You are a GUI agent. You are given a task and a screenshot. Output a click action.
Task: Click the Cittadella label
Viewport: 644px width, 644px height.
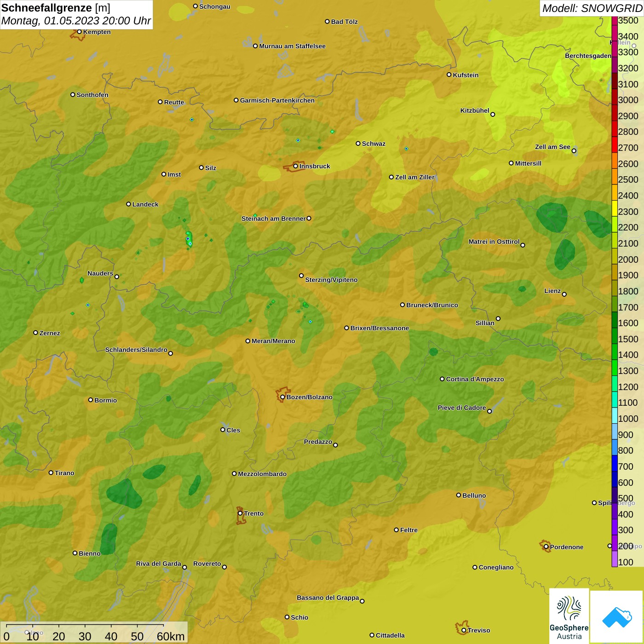[x=390, y=635]
